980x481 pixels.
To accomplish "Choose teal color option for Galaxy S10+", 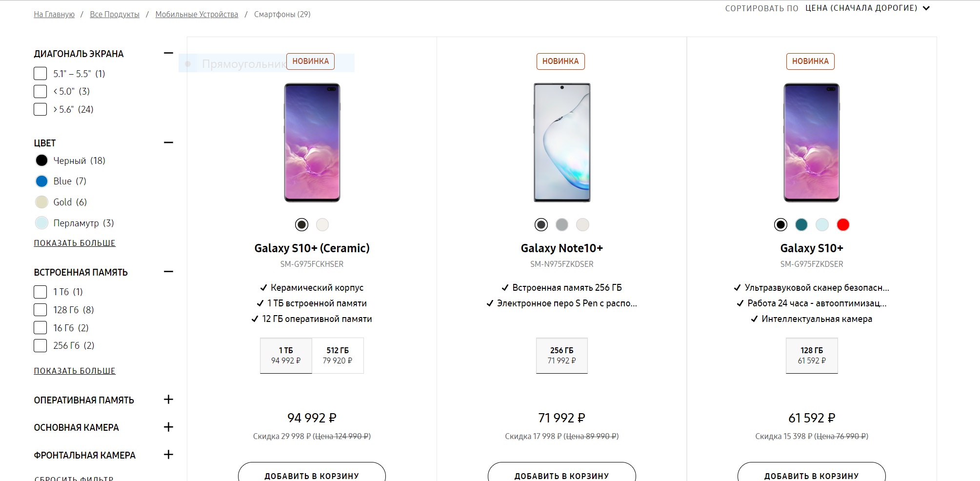I will coord(801,224).
